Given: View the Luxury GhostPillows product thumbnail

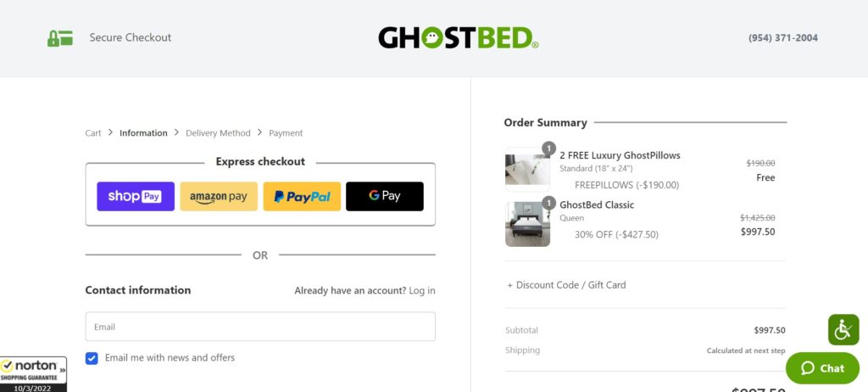Looking at the screenshot, I should tap(527, 170).
